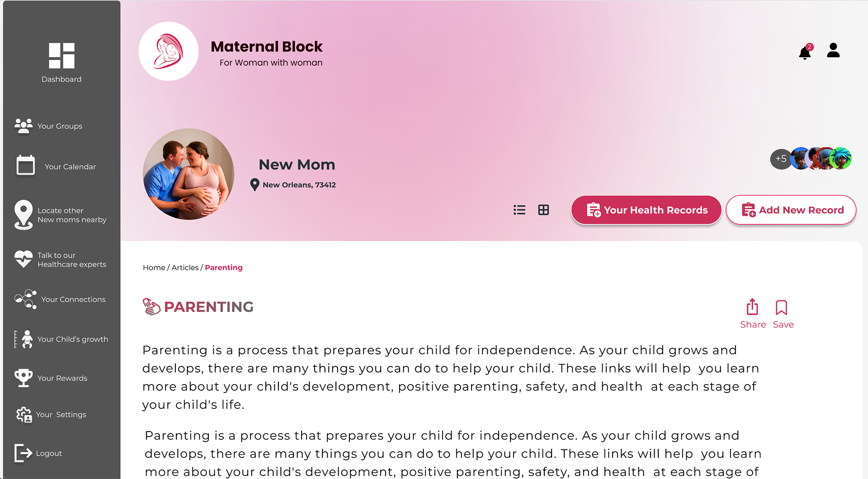This screenshot has height=479, width=868.
Task: Select Locate other New moms nearby
Action: pos(61,215)
